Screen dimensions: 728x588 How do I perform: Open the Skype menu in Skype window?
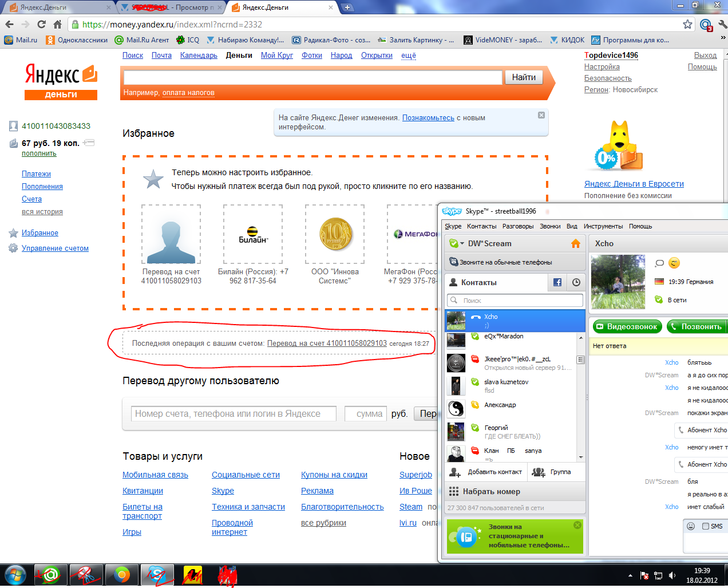point(453,226)
